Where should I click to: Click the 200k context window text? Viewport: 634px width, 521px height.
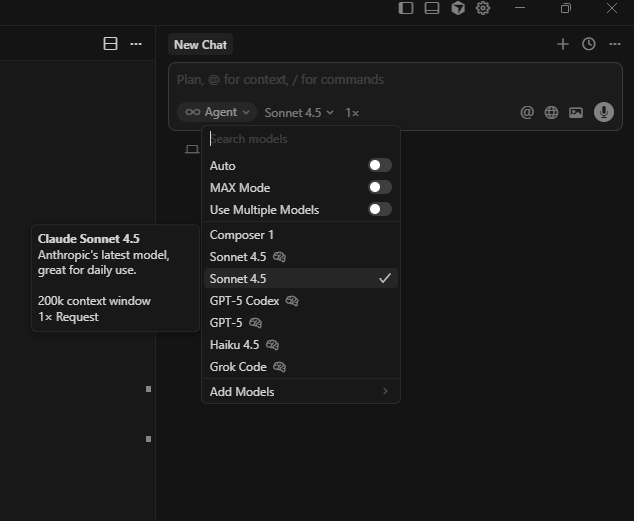point(94,301)
